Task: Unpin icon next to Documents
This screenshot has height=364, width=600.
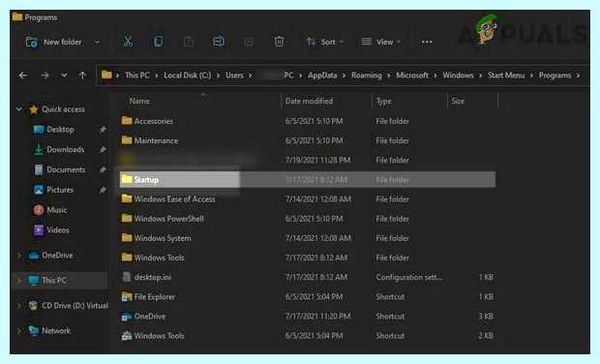Action: [103, 170]
